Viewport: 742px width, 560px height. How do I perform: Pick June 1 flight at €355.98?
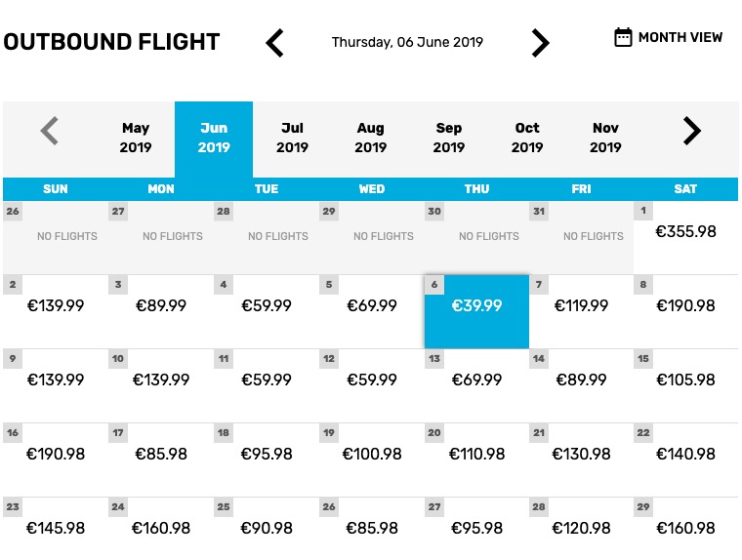[x=685, y=237]
